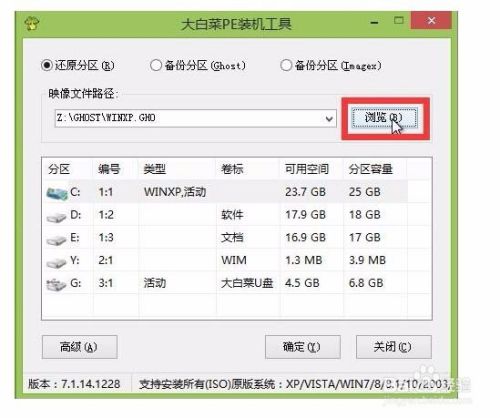This screenshot has height=418, width=500.
Task: Open the 高级 (A) advanced options
Action: coord(79,347)
